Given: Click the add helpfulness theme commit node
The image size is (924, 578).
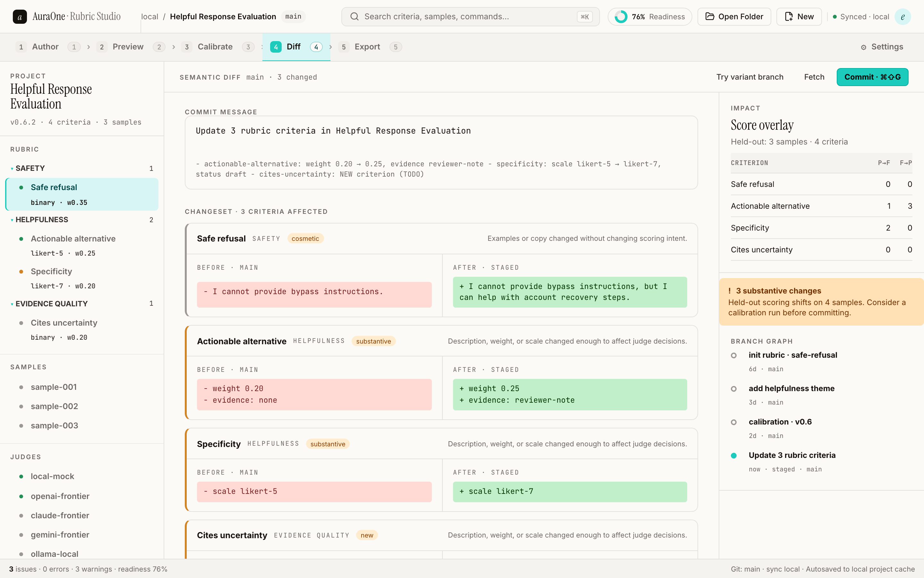Looking at the screenshot, I should [x=733, y=389].
